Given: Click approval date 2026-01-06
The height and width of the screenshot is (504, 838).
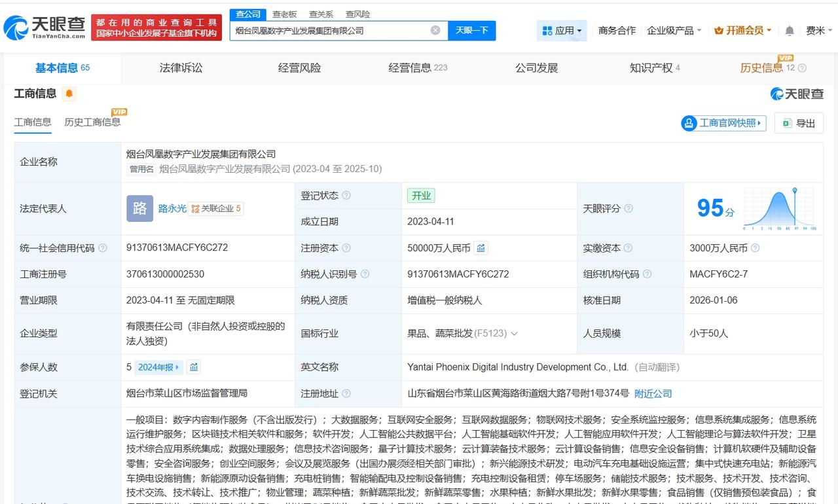Looking at the screenshot, I should pos(713,300).
